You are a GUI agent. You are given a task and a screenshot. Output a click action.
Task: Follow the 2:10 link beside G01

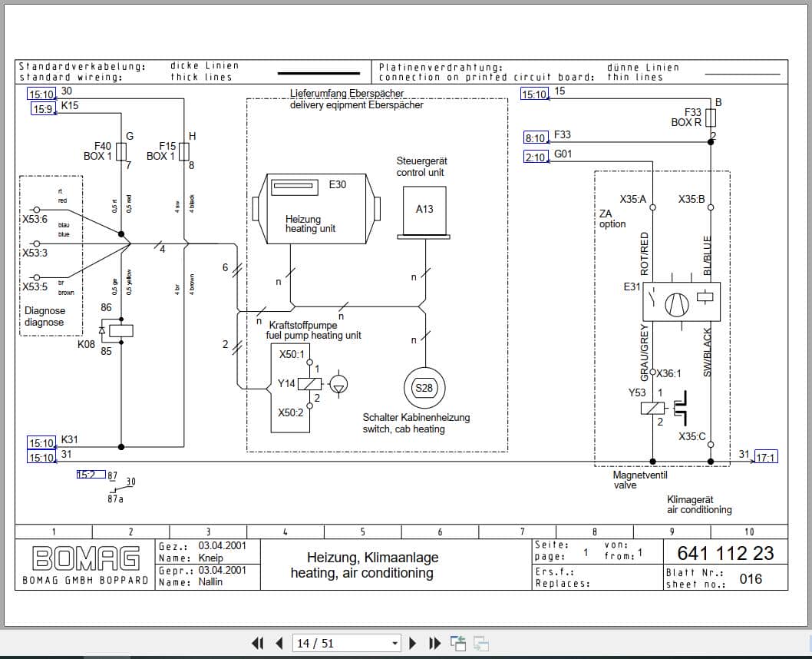coord(536,157)
